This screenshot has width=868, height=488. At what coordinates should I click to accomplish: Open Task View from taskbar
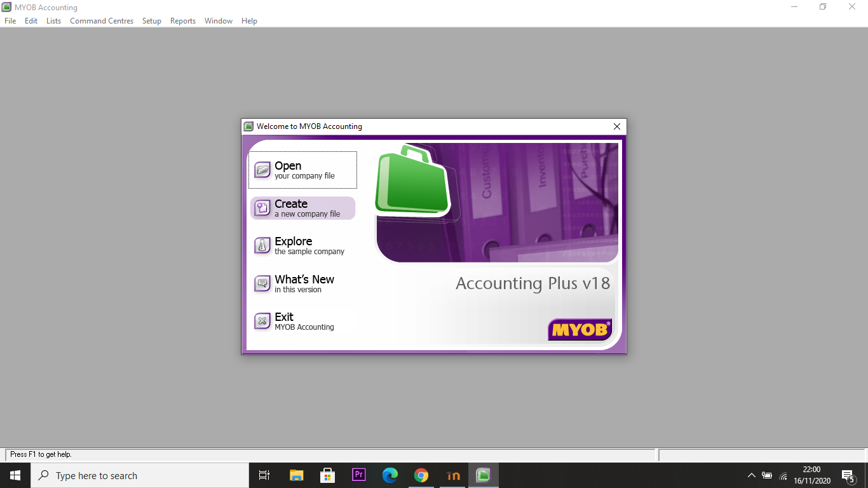[x=265, y=475]
